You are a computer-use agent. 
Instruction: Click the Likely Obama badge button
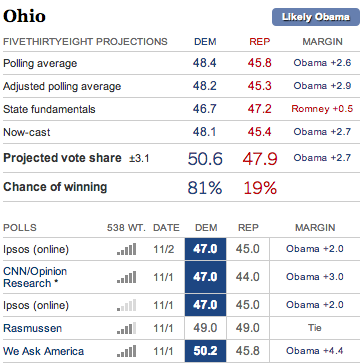pyautogui.click(x=316, y=17)
